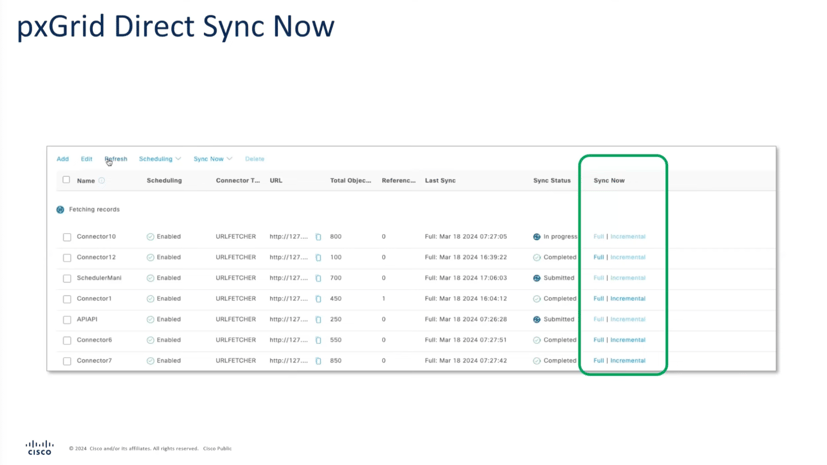Check the Connector6 row checkbox
This screenshot has height=465, width=827.
(x=67, y=341)
